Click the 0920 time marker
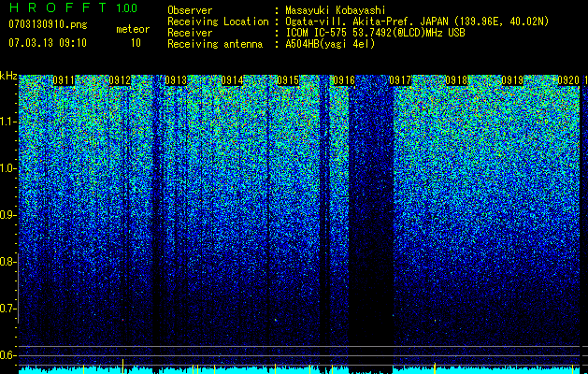Screen dimensions: 588x374 569,80
